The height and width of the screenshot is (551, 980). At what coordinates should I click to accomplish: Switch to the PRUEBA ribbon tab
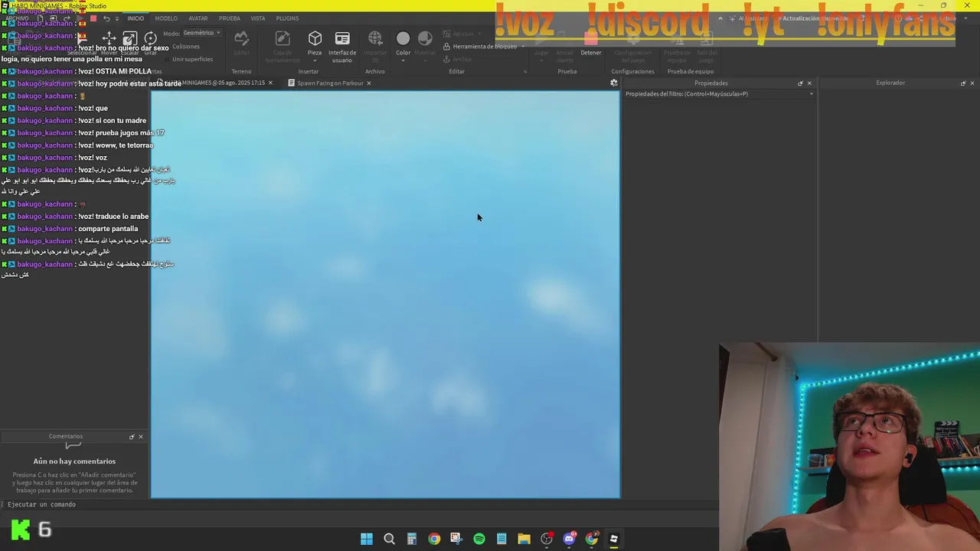tap(230, 18)
